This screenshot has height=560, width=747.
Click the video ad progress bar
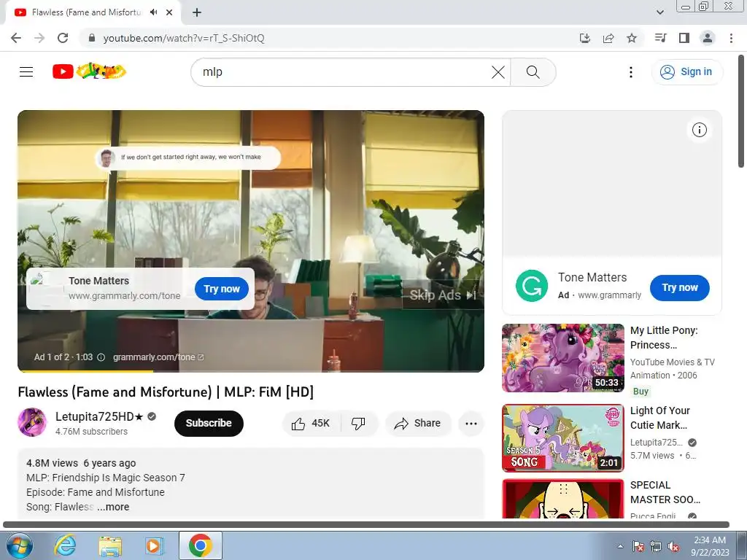(x=251, y=371)
